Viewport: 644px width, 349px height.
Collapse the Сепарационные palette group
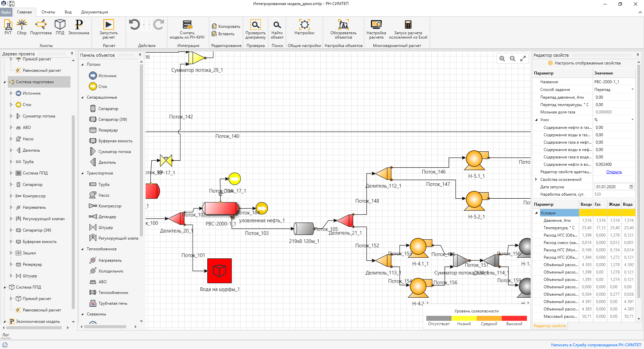83,97
